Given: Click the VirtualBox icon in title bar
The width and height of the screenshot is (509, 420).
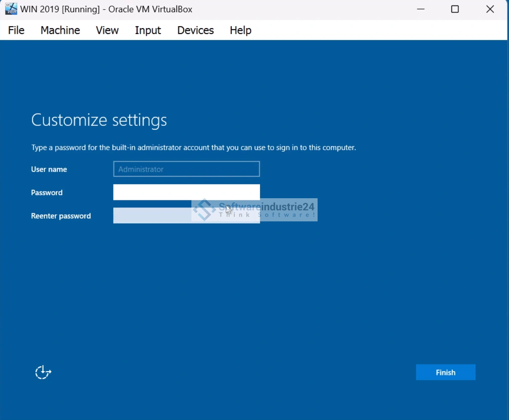Looking at the screenshot, I should (11, 9).
